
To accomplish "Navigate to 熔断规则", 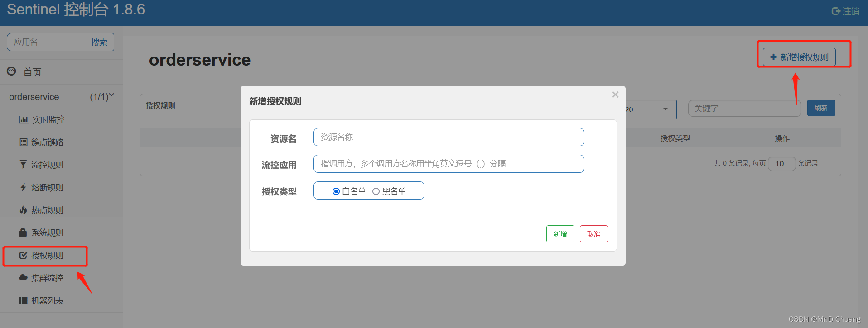I will pos(48,187).
